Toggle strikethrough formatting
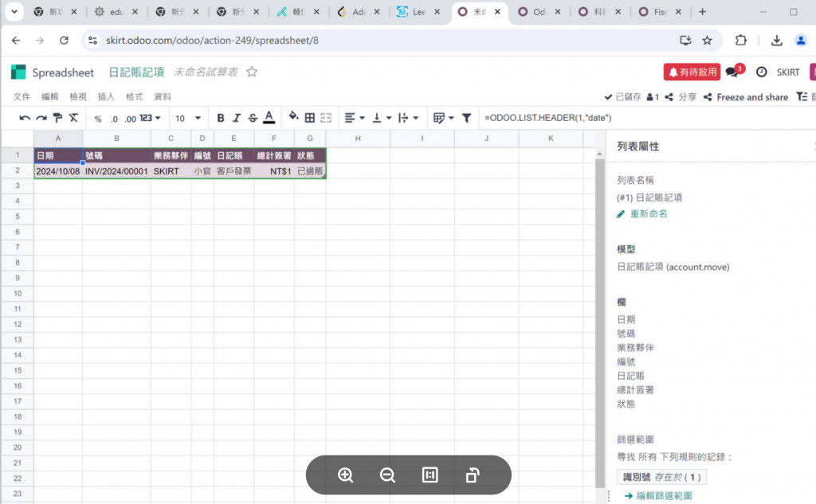This screenshot has height=504, width=816. (x=253, y=118)
